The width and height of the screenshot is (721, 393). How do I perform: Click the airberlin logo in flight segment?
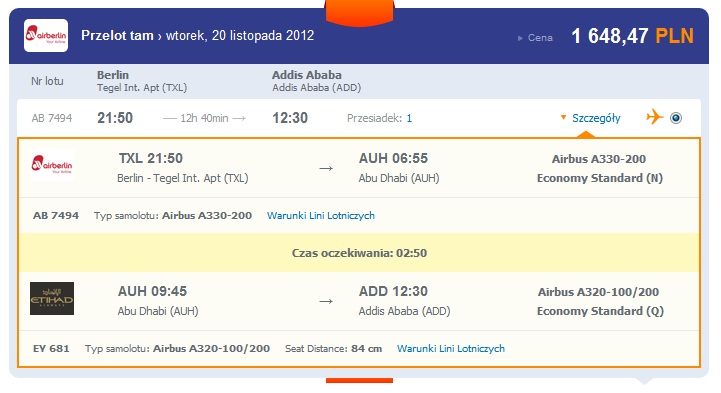pyautogui.click(x=52, y=165)
